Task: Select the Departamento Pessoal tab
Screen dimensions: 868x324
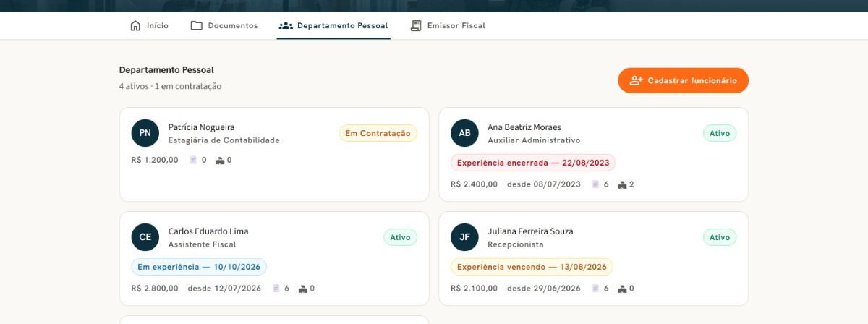Action: tap(333, 25)
